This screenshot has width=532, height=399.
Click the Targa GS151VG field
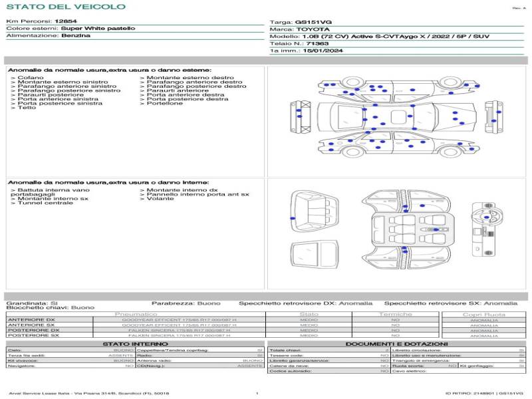pyautogui.click(x=313, y=22)
